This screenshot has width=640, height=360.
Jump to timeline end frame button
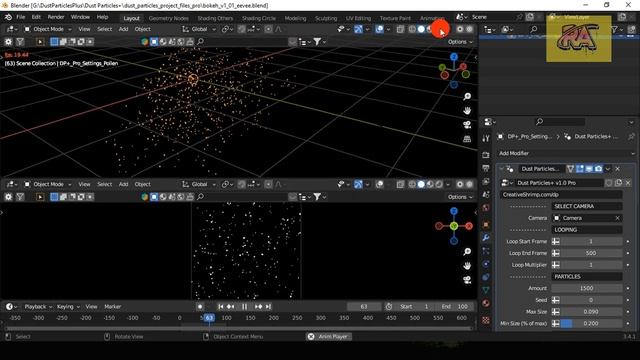[x=268, y=307]
